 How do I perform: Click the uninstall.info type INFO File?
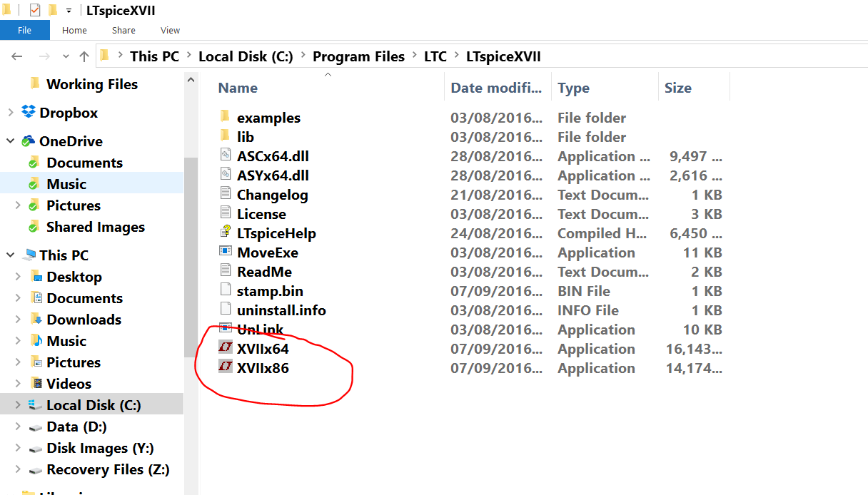(x=588, y=310)
